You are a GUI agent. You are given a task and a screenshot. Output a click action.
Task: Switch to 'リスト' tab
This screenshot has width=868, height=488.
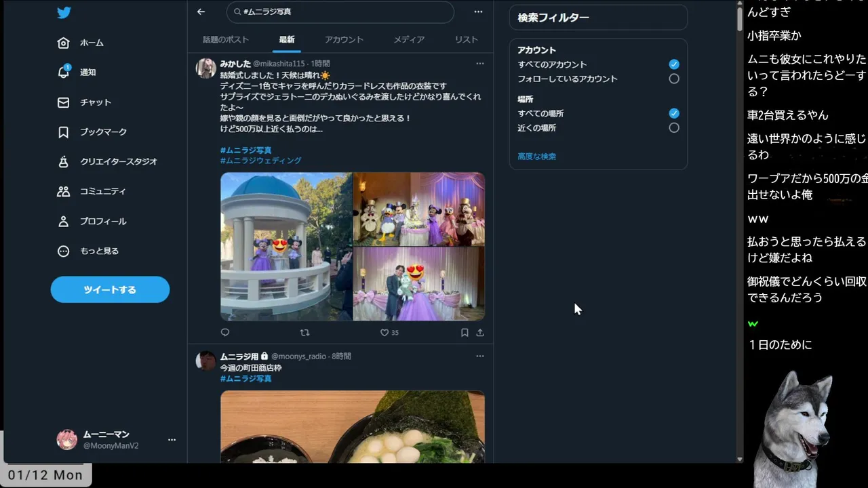[467, 39]
